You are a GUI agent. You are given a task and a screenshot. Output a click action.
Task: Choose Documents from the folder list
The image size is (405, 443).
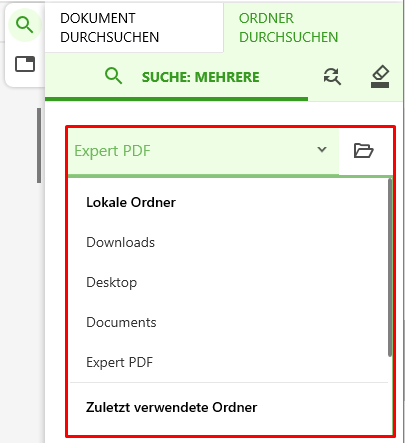pos(121,322)
